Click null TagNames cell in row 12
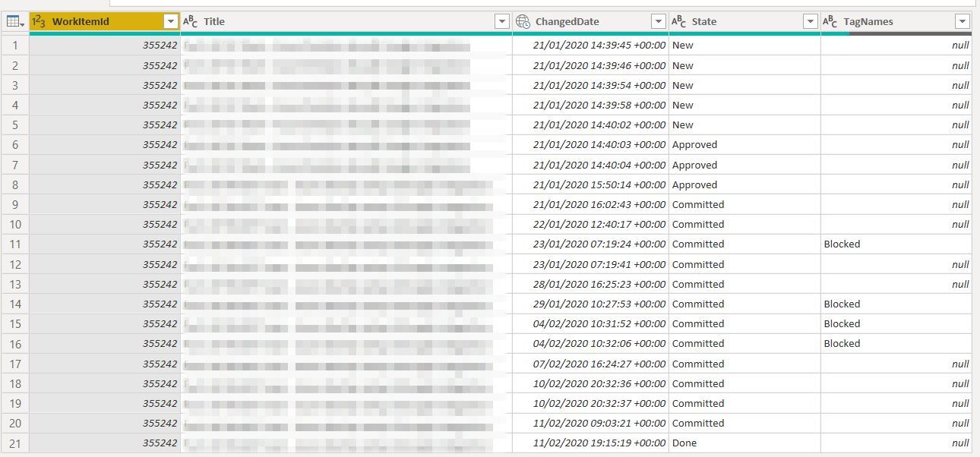980x457 pixels. coord(896,264)
